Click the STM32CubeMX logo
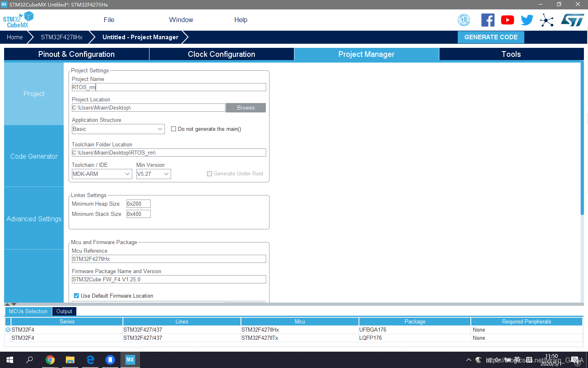 coord(18,20)
